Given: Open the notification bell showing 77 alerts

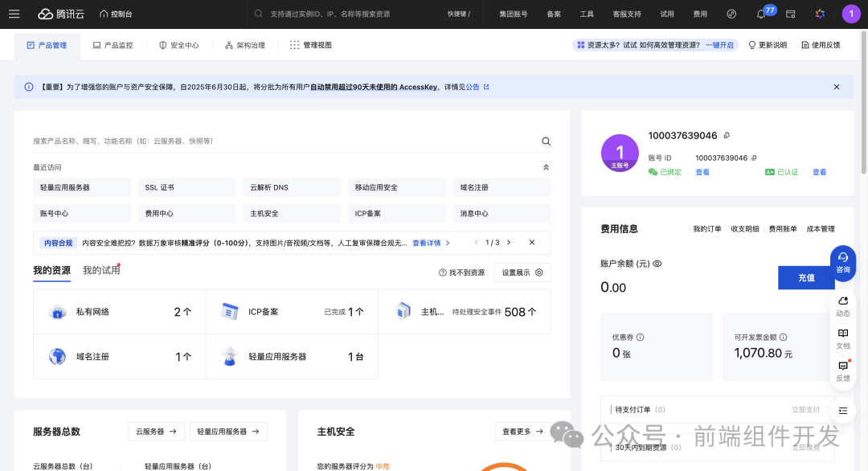Looking at the screenshot, I should tap(760, 14).
